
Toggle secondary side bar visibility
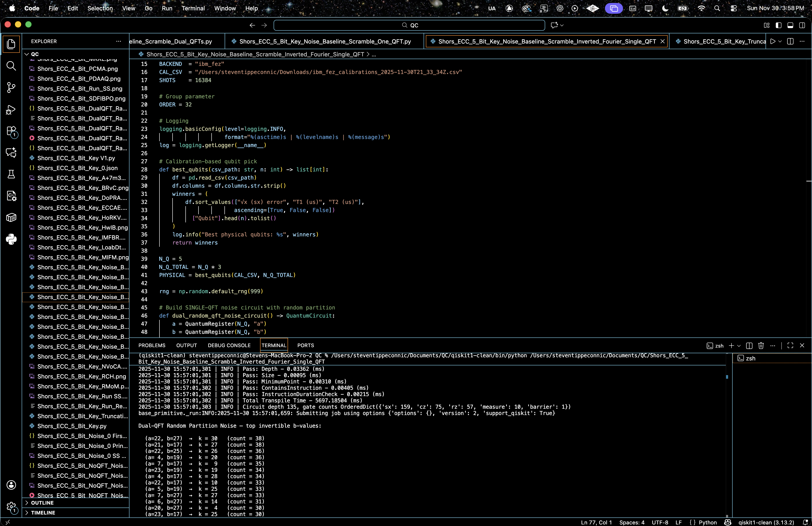tap(802, 25)
